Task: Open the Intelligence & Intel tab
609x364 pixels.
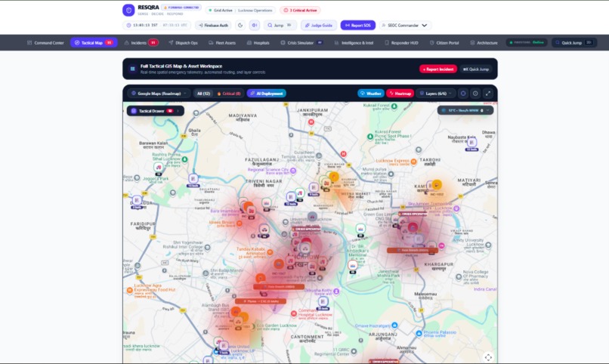Action: click(x=354, y=43)
